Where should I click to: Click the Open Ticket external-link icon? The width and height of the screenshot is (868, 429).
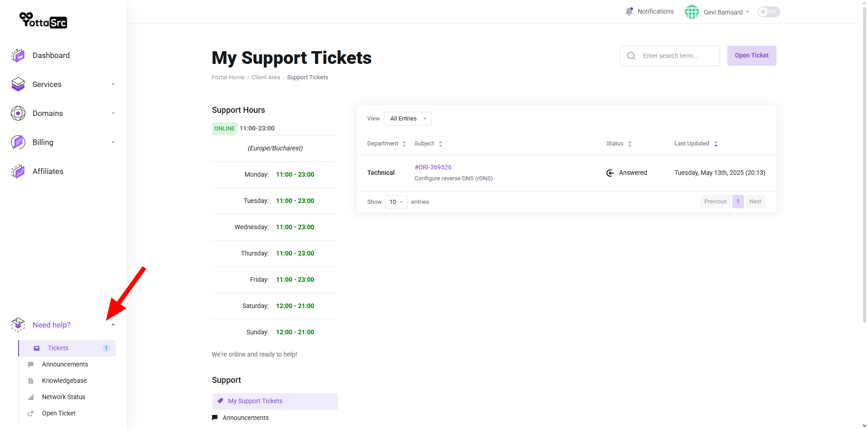click(31, 414)
